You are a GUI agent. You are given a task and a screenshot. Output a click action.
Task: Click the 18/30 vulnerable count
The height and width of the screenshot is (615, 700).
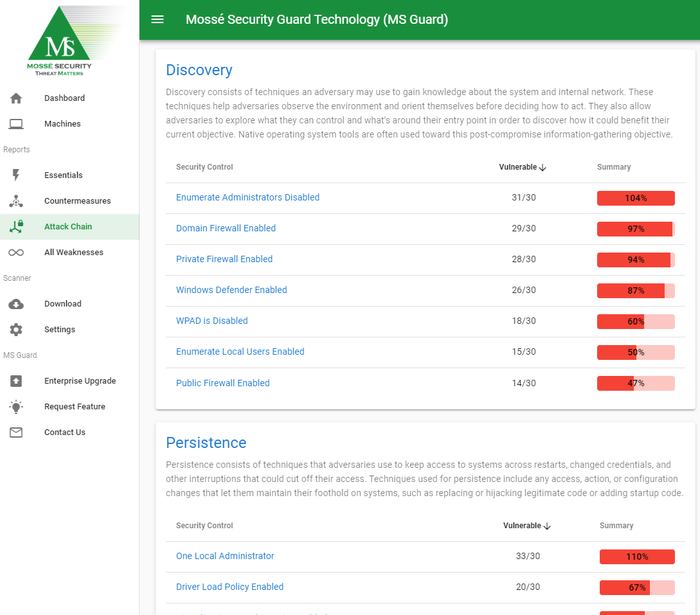coord(524,321)
